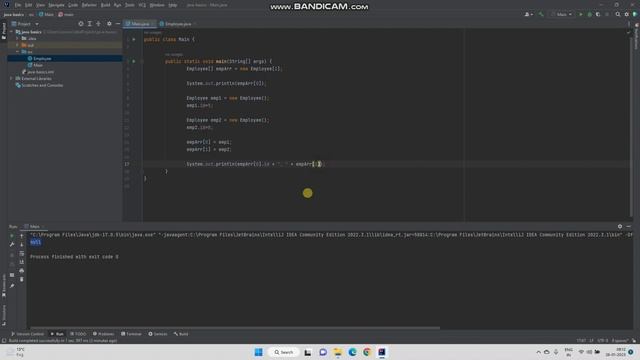Click the pin tab icon in Run panel
Image resolution: width=640 pixels, height=360 pixels.
[12, 286]
